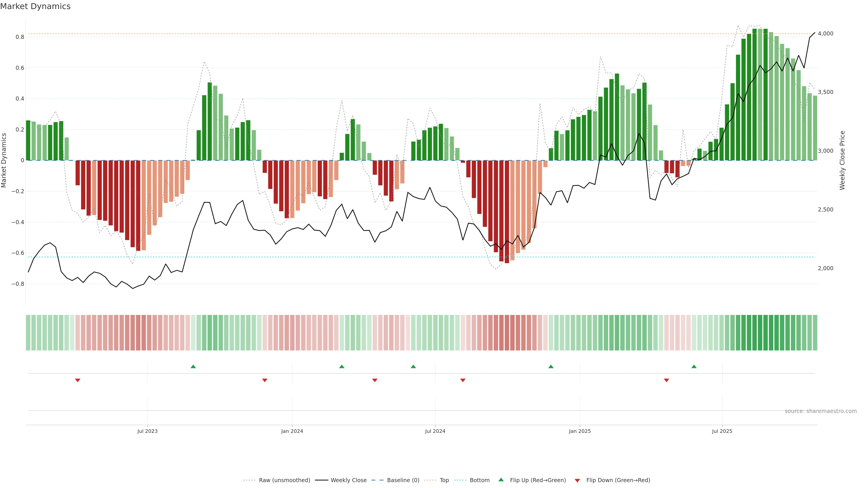Click the green triangle icon in the legend
868x488 pixels.
coord(501,480)
